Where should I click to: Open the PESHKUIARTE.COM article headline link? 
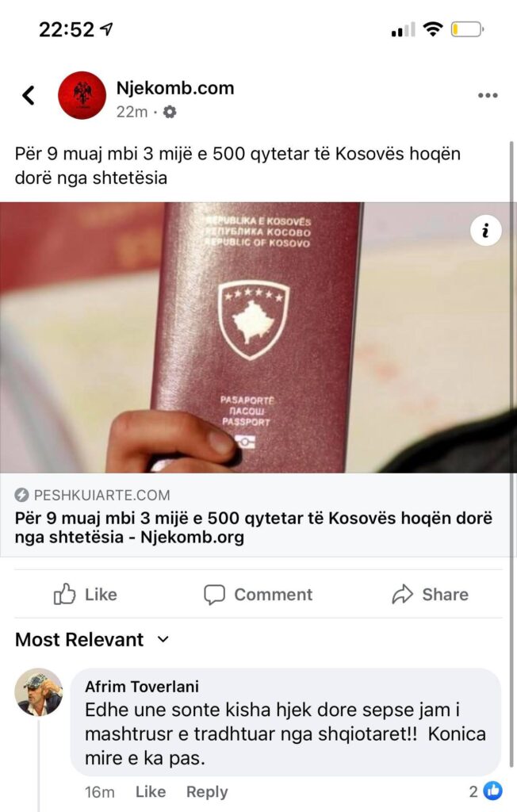point(253,527)
